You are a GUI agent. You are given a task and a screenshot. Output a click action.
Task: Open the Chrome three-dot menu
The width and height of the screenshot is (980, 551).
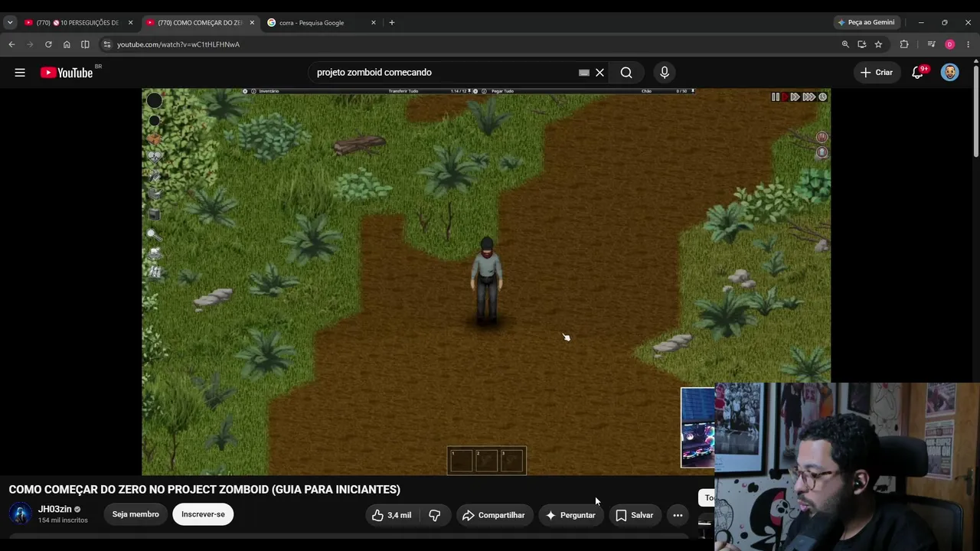[x=969, y=44]
